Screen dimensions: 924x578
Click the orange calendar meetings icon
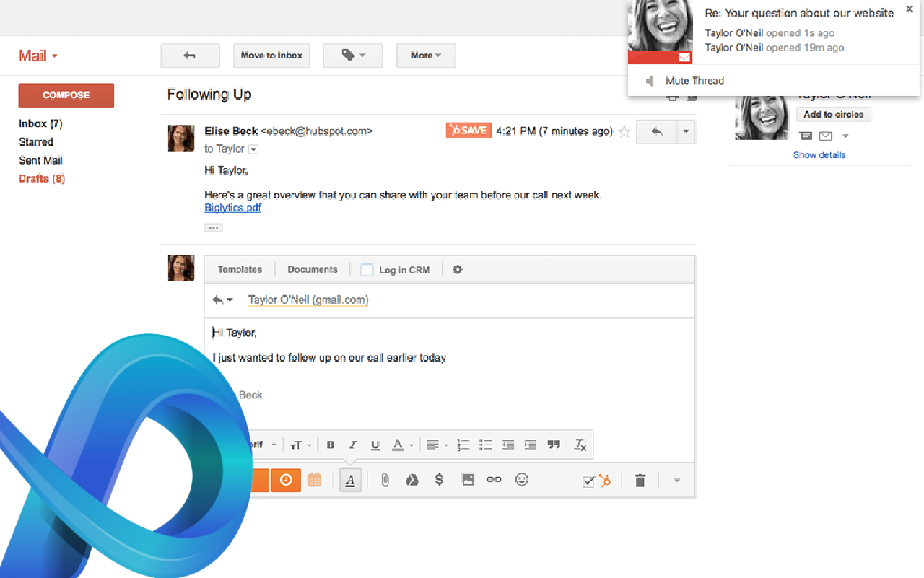(314, 480)
